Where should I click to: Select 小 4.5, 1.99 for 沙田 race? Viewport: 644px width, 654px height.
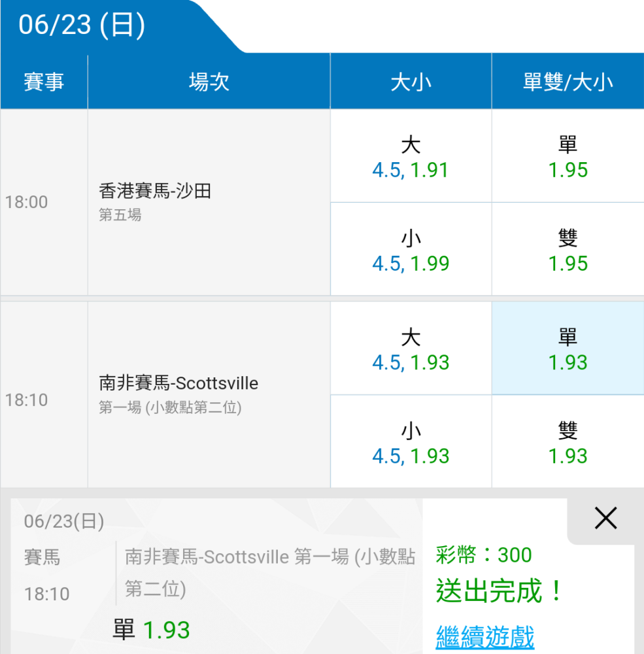(411, 250)
